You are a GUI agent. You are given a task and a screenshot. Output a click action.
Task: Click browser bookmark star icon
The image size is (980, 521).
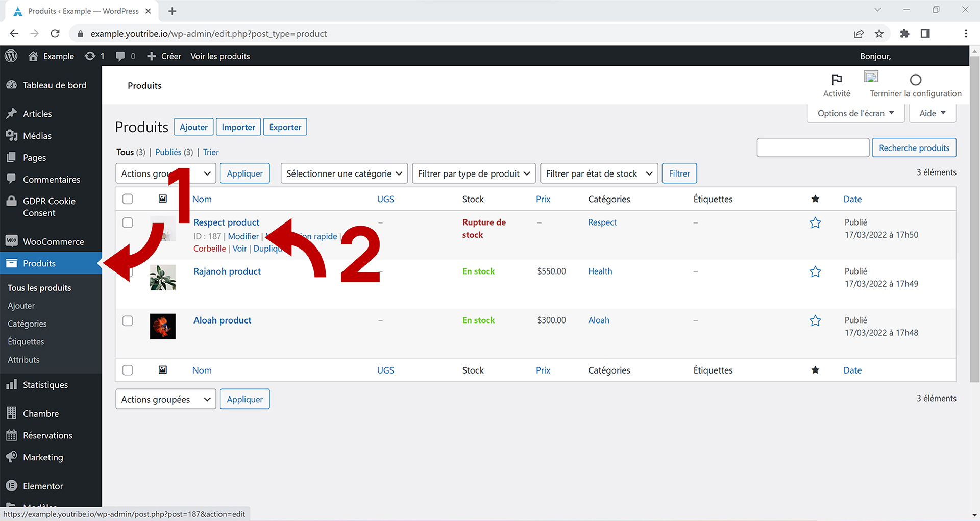point(879,34)
